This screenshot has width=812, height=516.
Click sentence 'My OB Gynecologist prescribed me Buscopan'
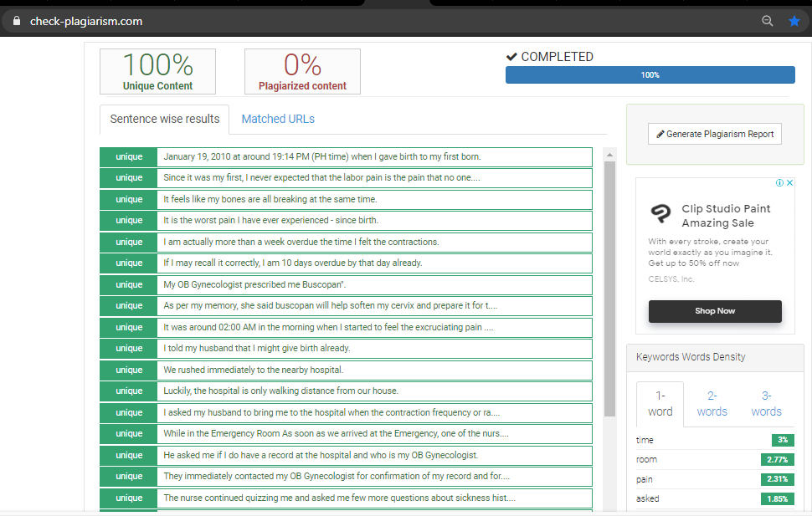click(x=254, y=284)
